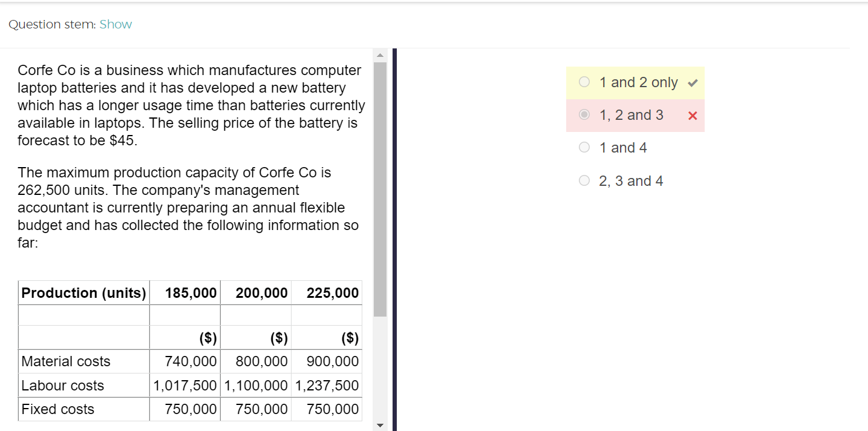Screen dimensions: 868x431
Task: Select the "2, 3 and 4" radio option
Action: point(584,180)
